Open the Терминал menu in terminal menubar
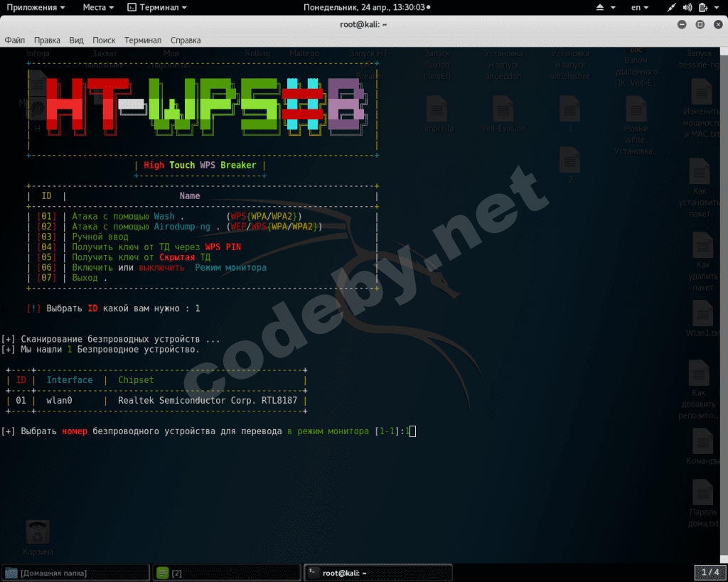Screen dimensions: 728x582 pos(142,41)
